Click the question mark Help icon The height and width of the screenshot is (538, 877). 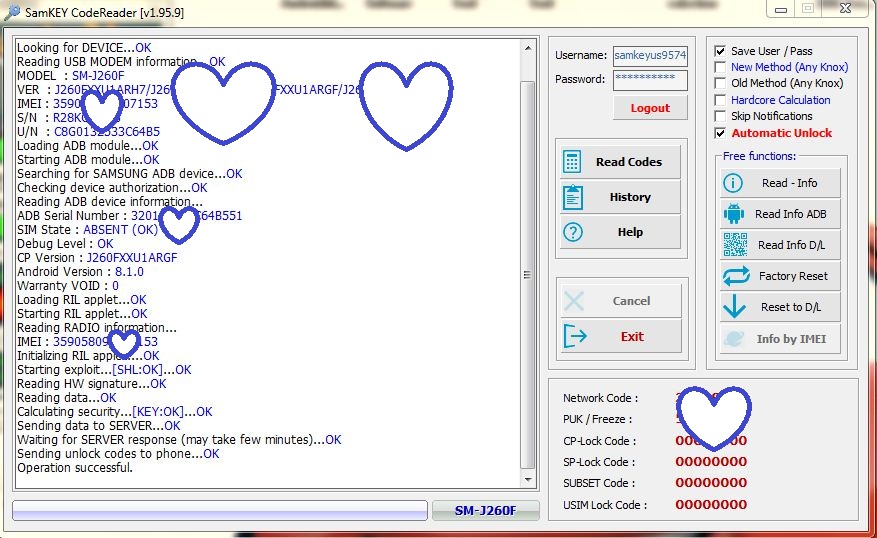pos(573,232)
